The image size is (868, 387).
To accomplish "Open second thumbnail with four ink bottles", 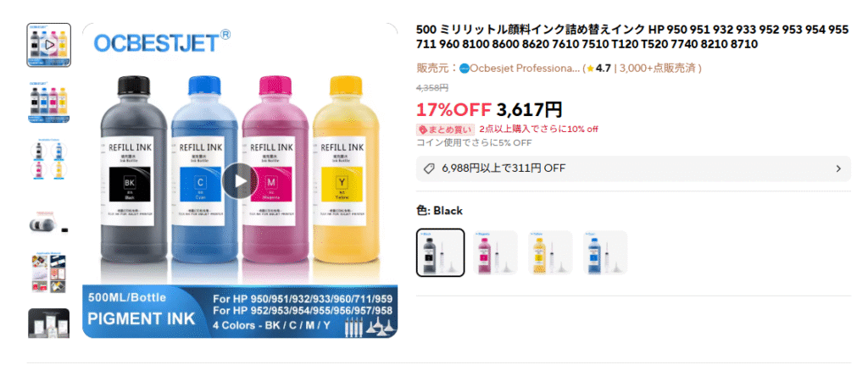I will coord(48,102).
